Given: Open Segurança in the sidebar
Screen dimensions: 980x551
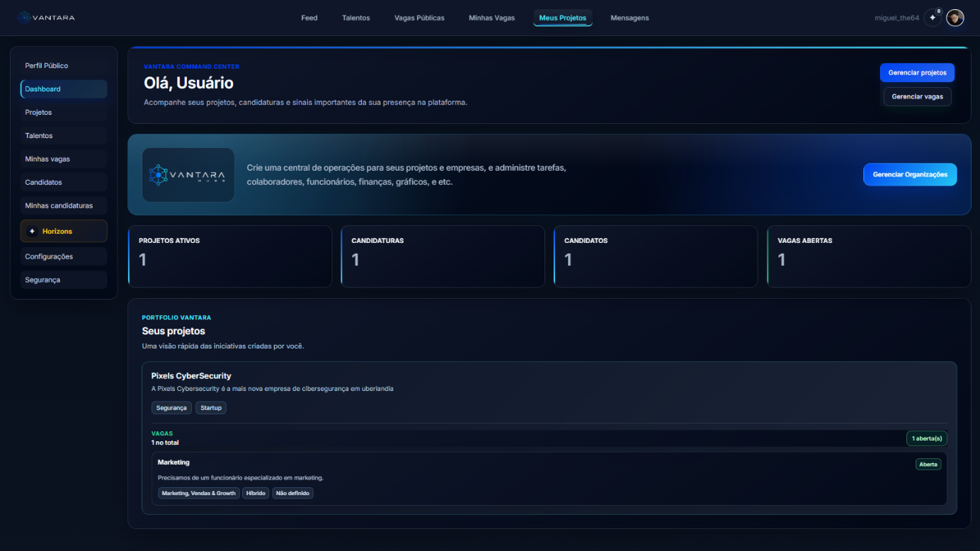Looking at the screenshot, I should point(64,280).
